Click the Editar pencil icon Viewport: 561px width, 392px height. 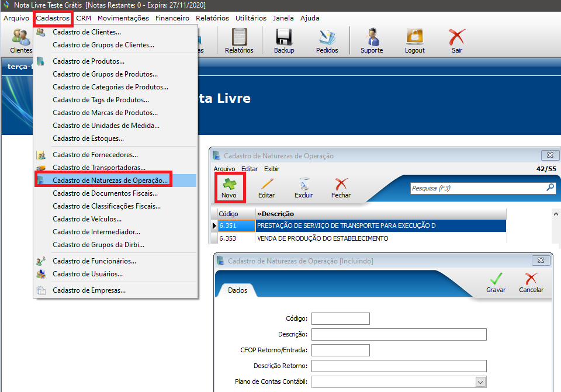coord(266,185)
